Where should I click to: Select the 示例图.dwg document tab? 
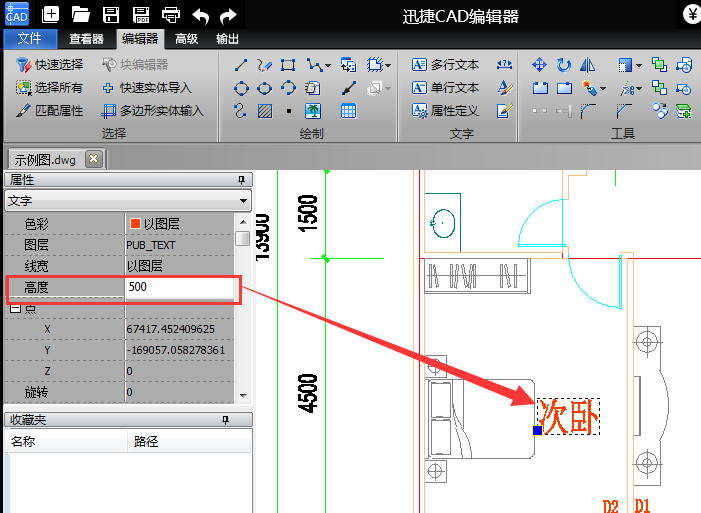(45, 160)
